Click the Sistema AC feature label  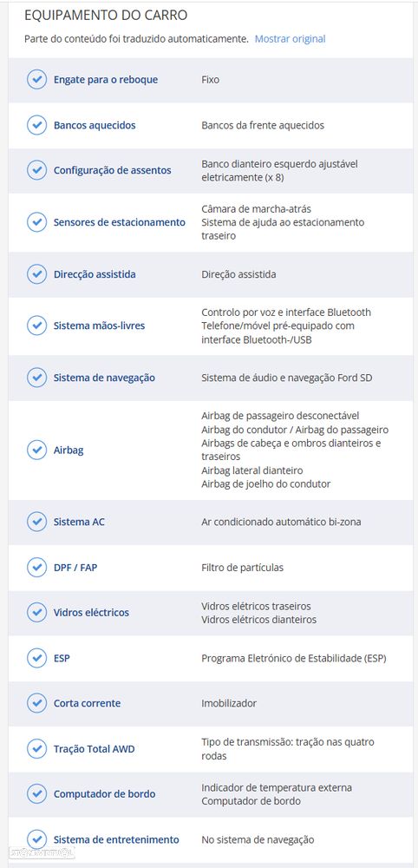(x=79, y=522)
